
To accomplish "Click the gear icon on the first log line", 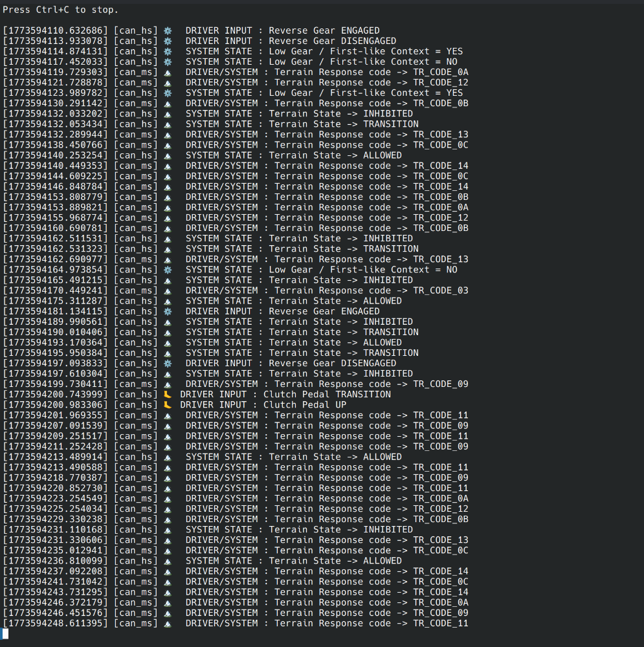I will [x=168, y=30].
